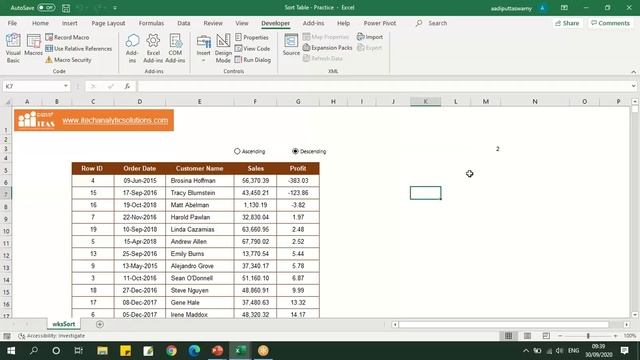Select the Customer Name header cell
The image size is (640, 360).
coord(200,169)
